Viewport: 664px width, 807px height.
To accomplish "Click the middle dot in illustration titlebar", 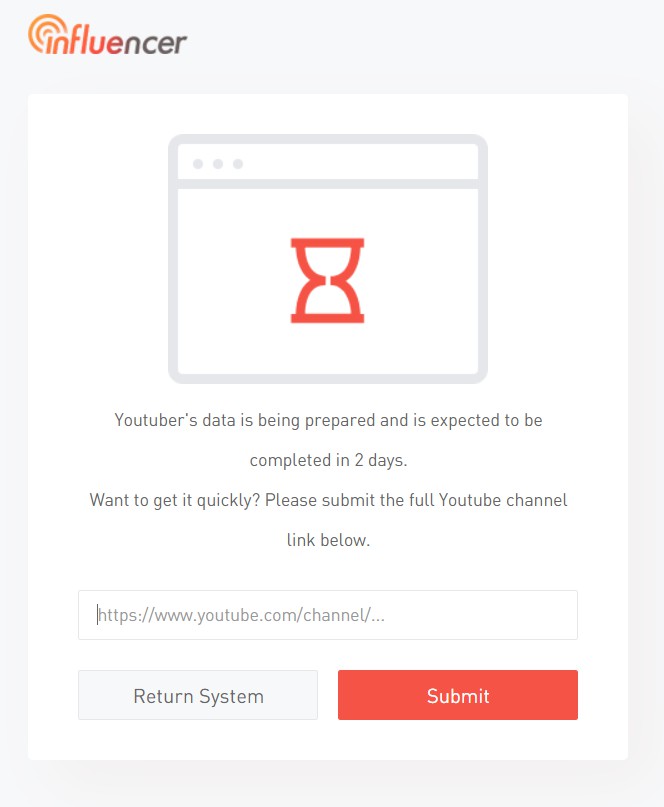I will point(218,164).
